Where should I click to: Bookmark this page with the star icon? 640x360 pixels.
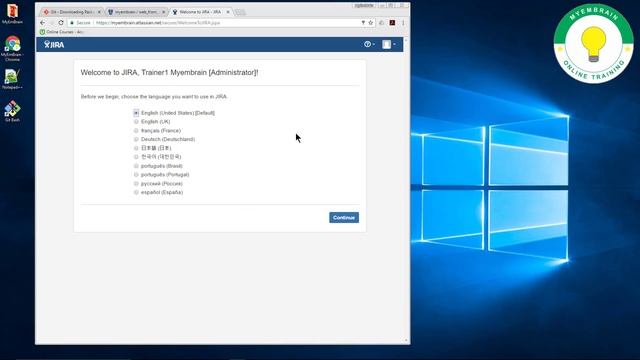coord(371,23)
